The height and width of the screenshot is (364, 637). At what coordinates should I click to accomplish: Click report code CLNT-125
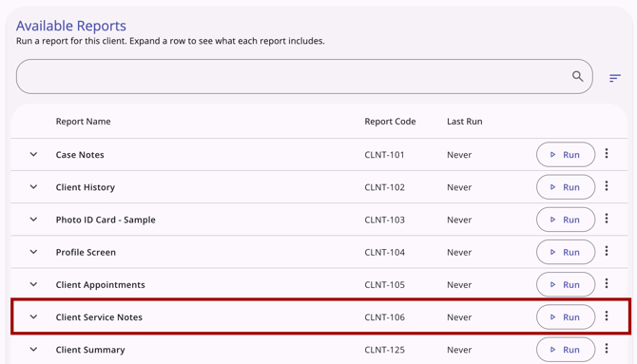[385, 350]
